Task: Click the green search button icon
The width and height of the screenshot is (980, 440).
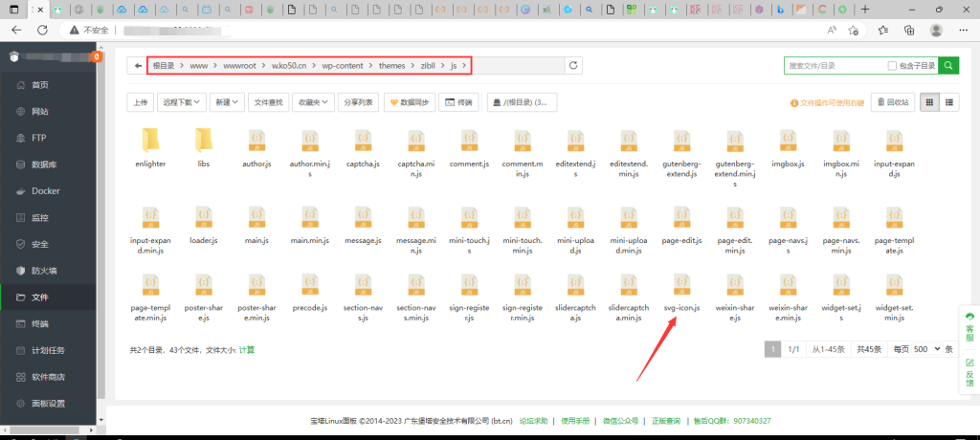Action: tap(948, 65)
